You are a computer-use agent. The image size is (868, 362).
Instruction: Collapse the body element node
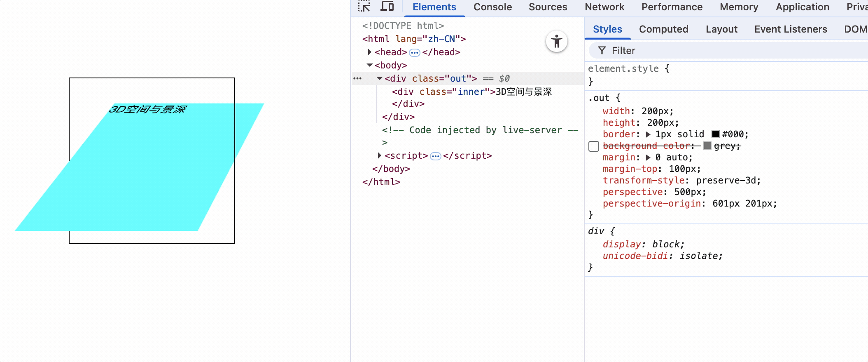[370, 65]
